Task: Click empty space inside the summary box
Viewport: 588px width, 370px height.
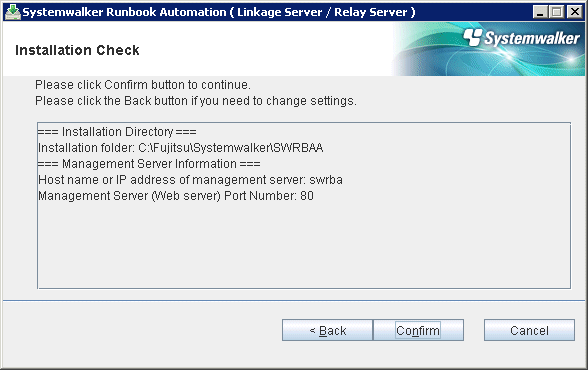Action: (x=304, y=247)
